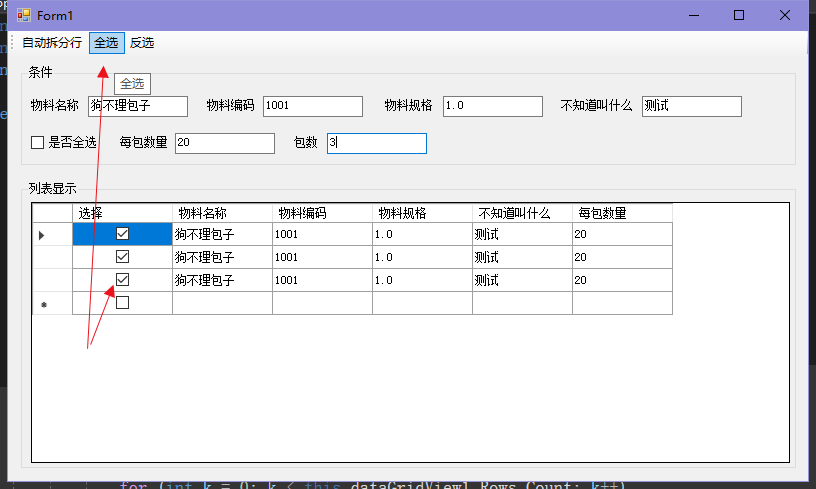
Task: Click 测试 cell in the second row
Action: tap(522, 257)
